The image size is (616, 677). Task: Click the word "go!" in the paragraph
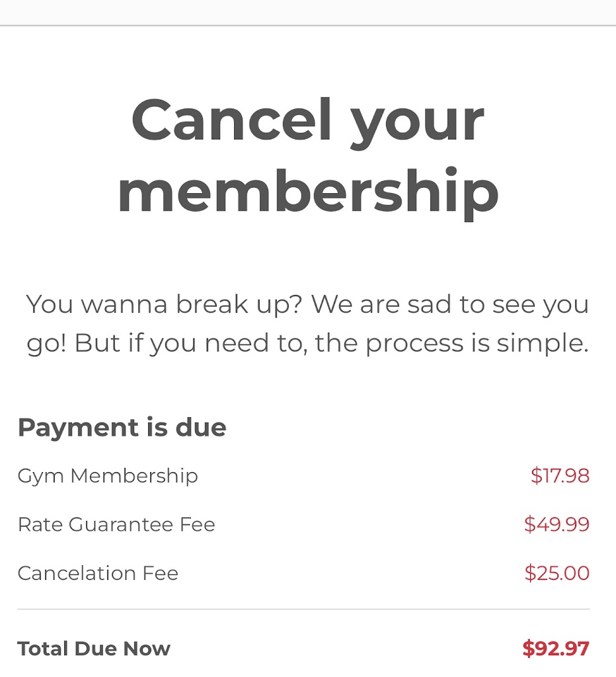pyautogui.click(x=46, y=344)
